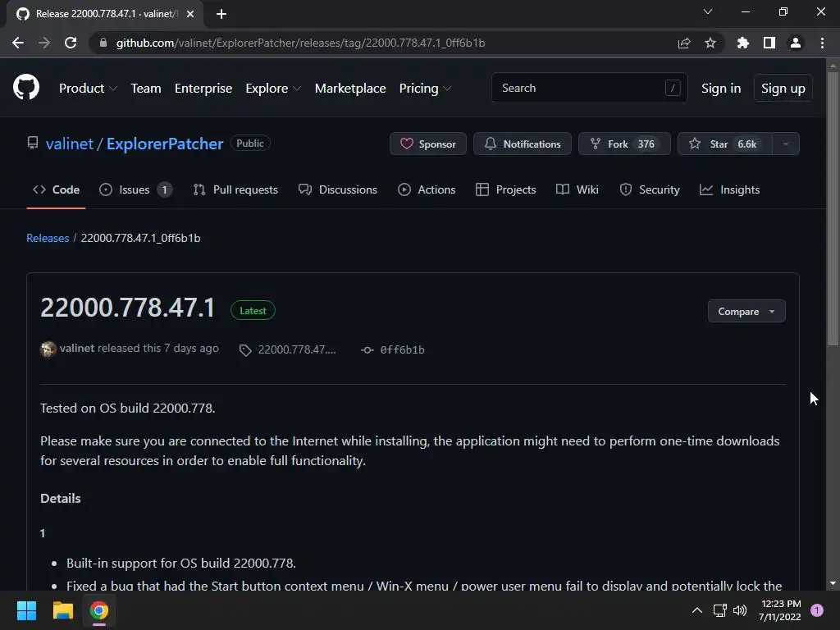The width and height of the screenshot is (840, 630).
Task: Focus the GitHub Search field
Action: click(589, 88)
